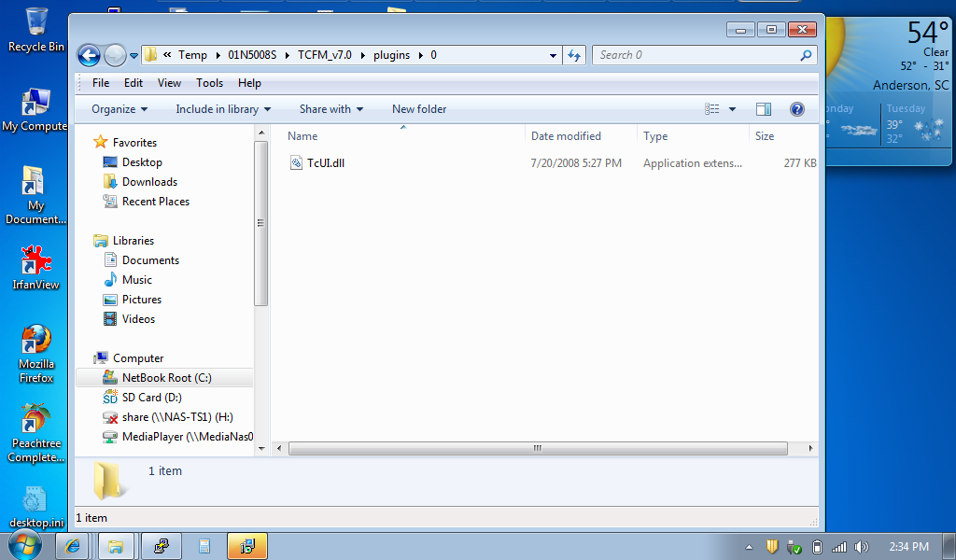Open the Edit menu
Screen dimensions: 956x560
[x=133, y=83]
